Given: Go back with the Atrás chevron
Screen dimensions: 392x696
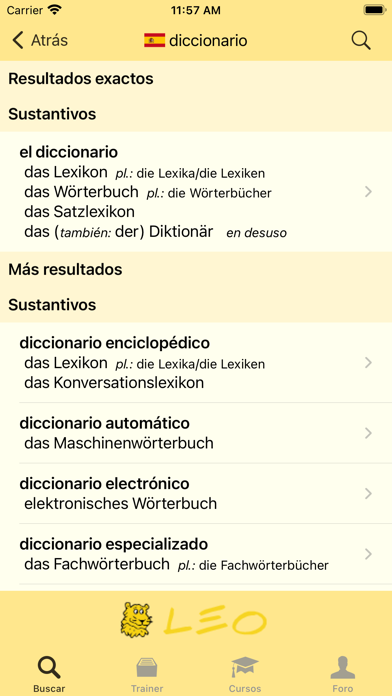Looking at the screenshot, I should click(18, 40).
